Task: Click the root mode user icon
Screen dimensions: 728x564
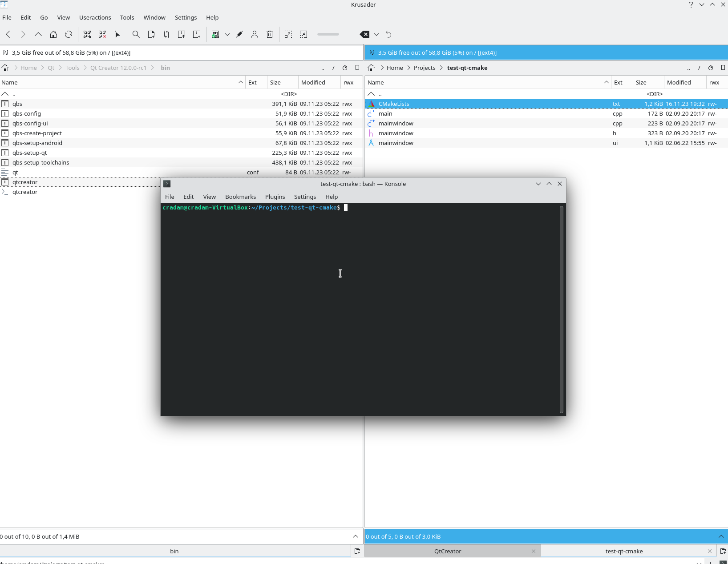Action: [255, 34]
